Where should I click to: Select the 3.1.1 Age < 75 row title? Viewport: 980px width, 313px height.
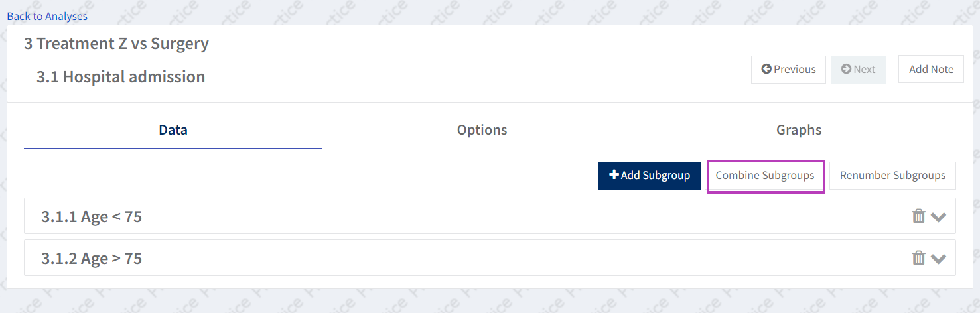tap(92, 216)
